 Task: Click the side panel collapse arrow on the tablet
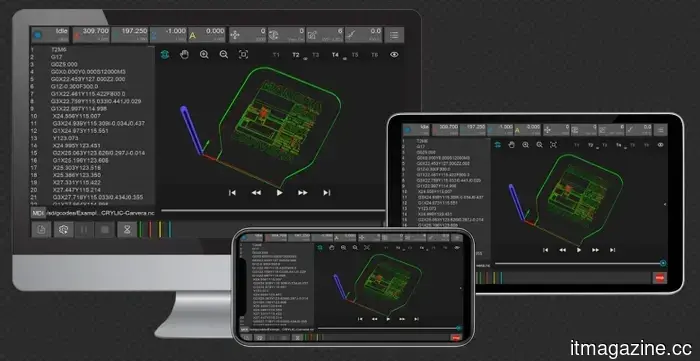point(665,204)
